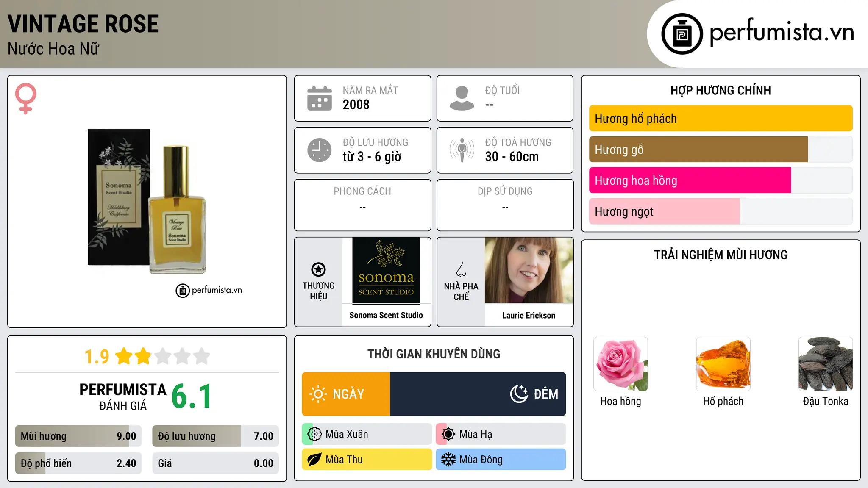Click the fifth grey rating star
This screenshot has height=488, width=868.
click(x=202, y=356)
